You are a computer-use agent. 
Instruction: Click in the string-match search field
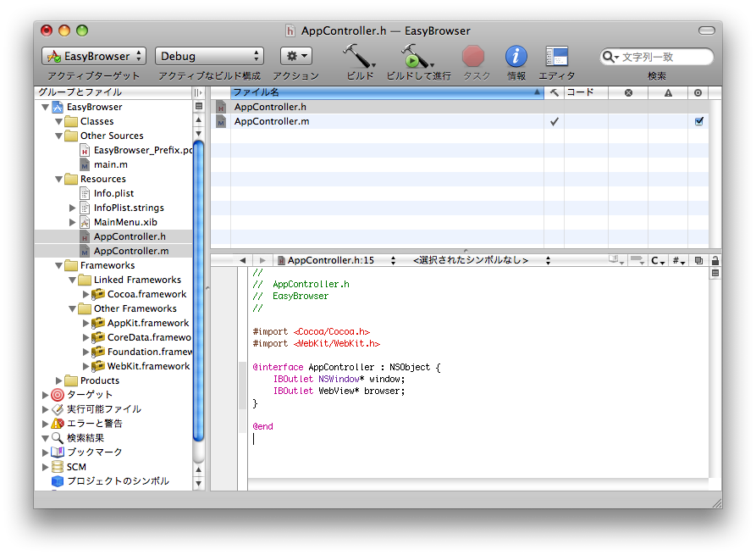(x=657, y=57)
